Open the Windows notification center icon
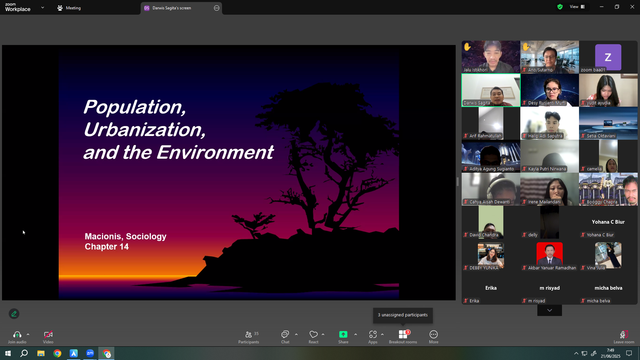Viewport: 640px width, 360px height. coord(629,353)
